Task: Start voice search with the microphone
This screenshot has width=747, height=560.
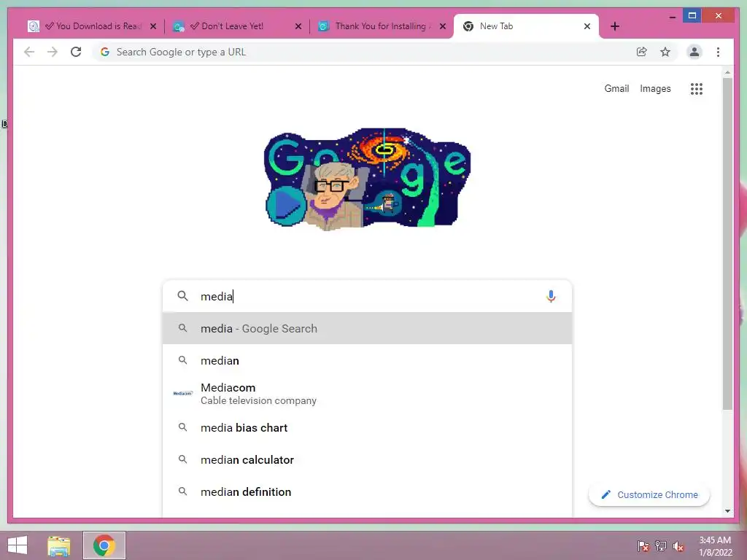Action: [551, 296]
